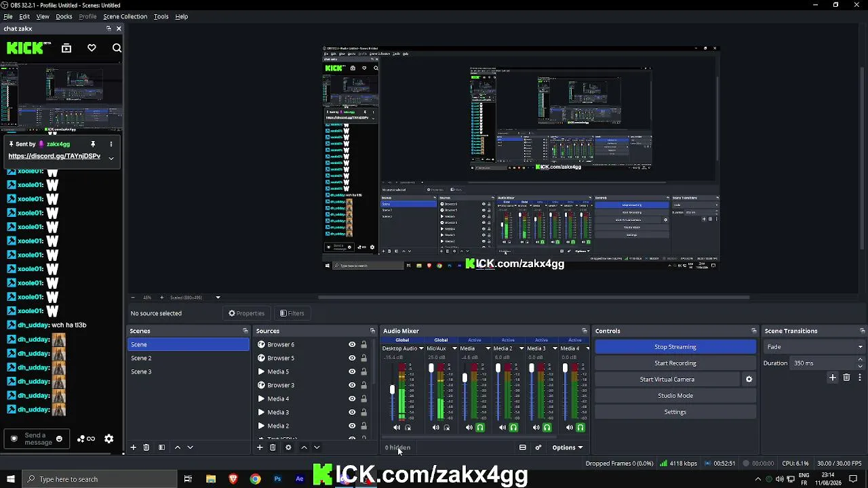Screen dimensions: 868x488
Task: Open the Scene Collection menu
Action: (125, 16)
